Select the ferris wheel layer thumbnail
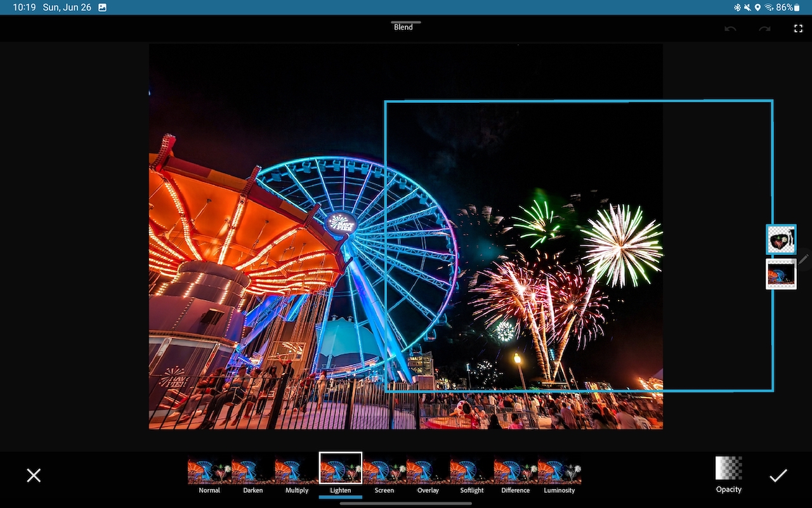This screenshot has width=812, height=508. click(781, 274)
